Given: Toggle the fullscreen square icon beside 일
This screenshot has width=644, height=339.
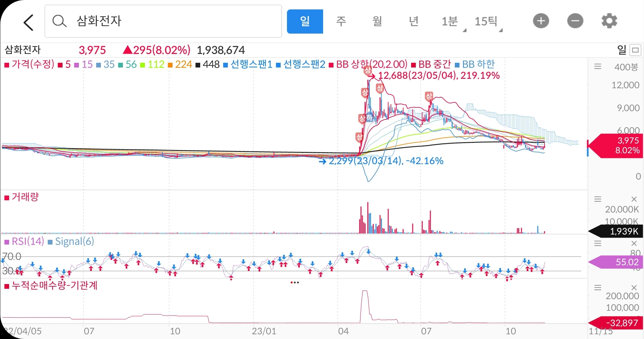Looking at the screenshot, I should (x=635, y=50).
